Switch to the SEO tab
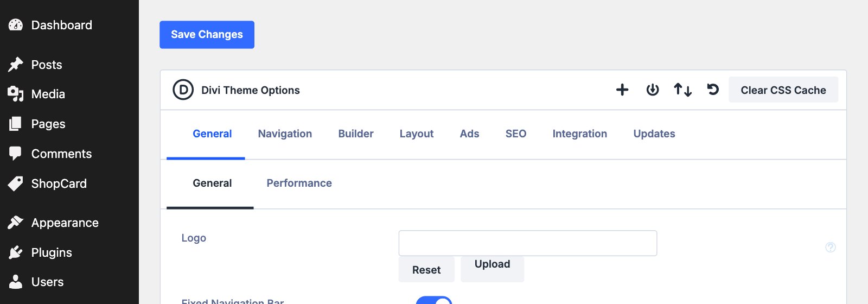Screen dimensions: 868x304 pyautogui.click(x=516, y=134)
